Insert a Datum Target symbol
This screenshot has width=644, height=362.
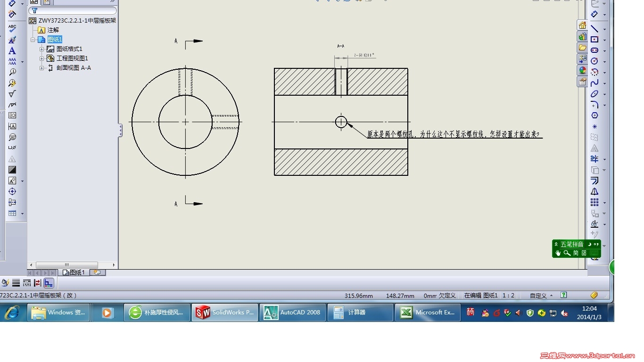click(x=12, y=137)
